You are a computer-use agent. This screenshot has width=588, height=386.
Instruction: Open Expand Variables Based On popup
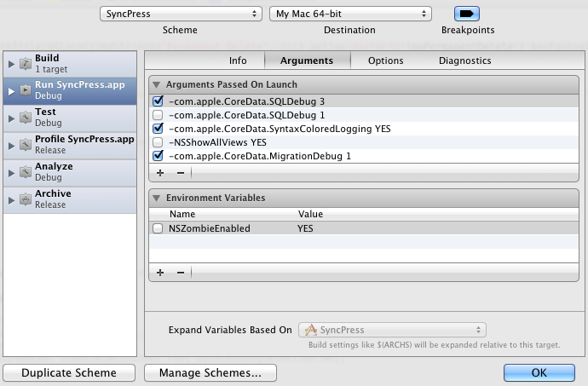[392, 330]
